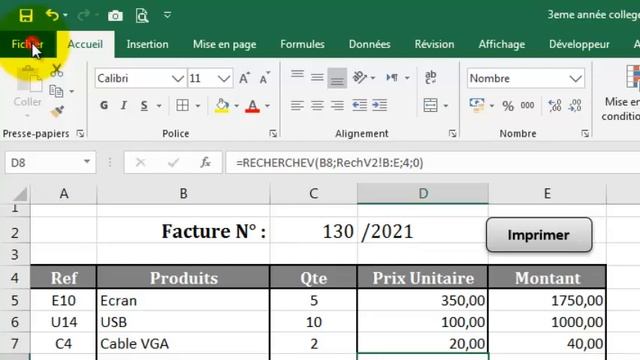Open the Révision tab
This screenshot has width=640, height=360.
[434, 44]
